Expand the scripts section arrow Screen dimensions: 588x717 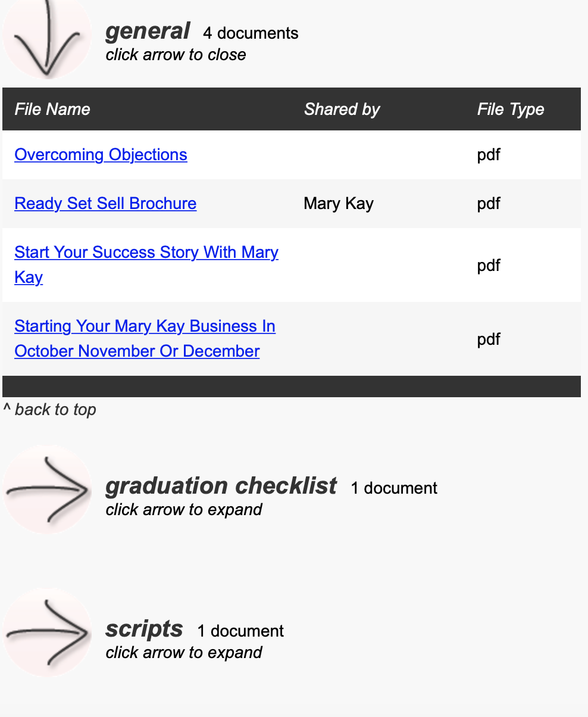(48, 632)
